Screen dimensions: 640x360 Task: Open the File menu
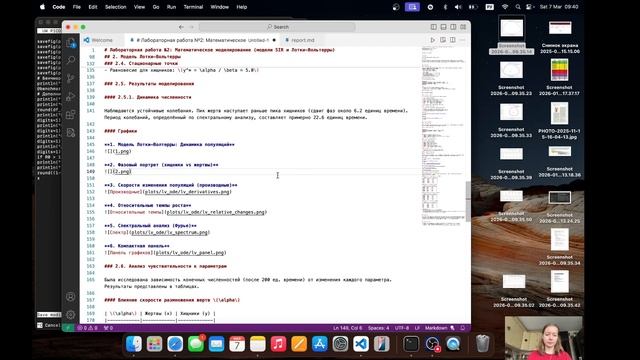tap(77, 7)
